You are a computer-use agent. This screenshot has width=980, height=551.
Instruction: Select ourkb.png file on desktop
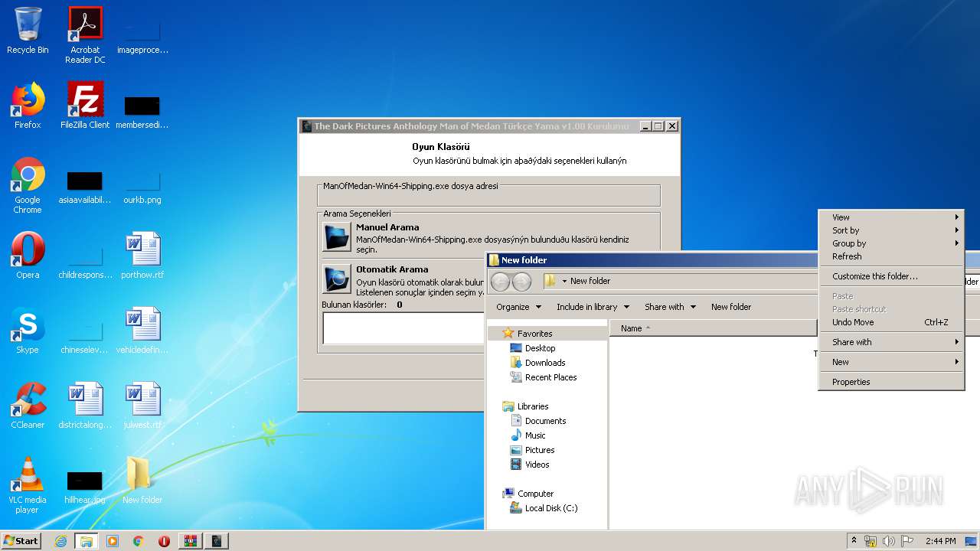point(142,187)
